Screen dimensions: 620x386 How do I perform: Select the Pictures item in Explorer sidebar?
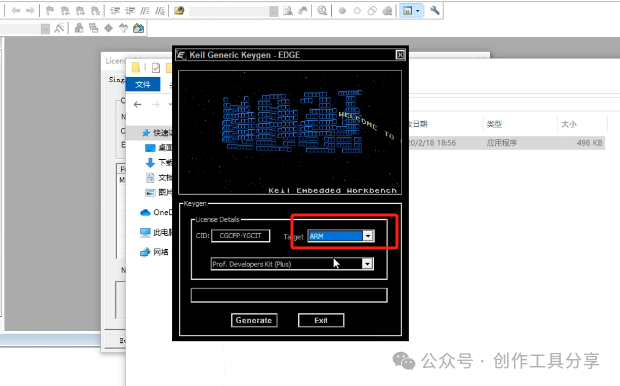coord(159,193)
